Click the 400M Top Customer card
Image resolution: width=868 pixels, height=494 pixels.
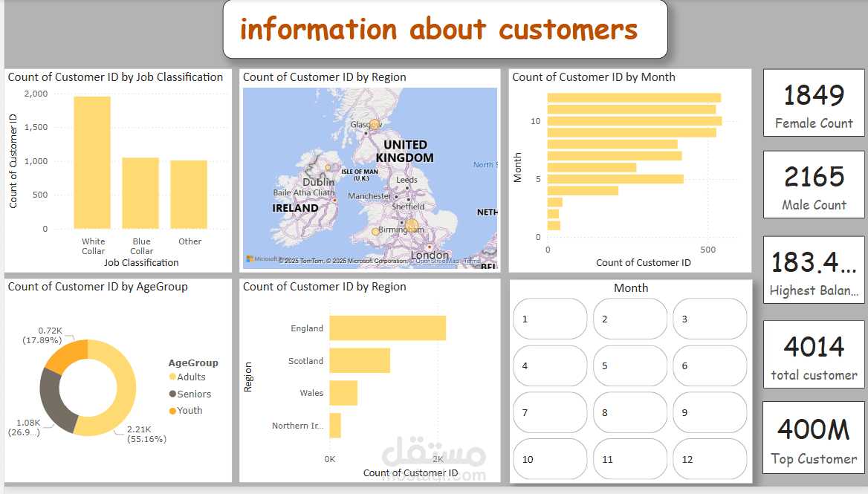coord(813,438)
